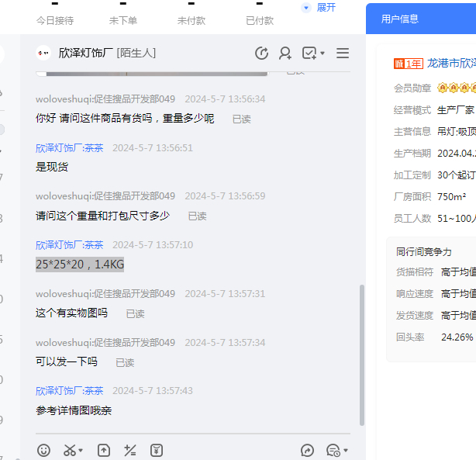
Task: Expand the stats with 展开 button
Action: coord(319,8)
